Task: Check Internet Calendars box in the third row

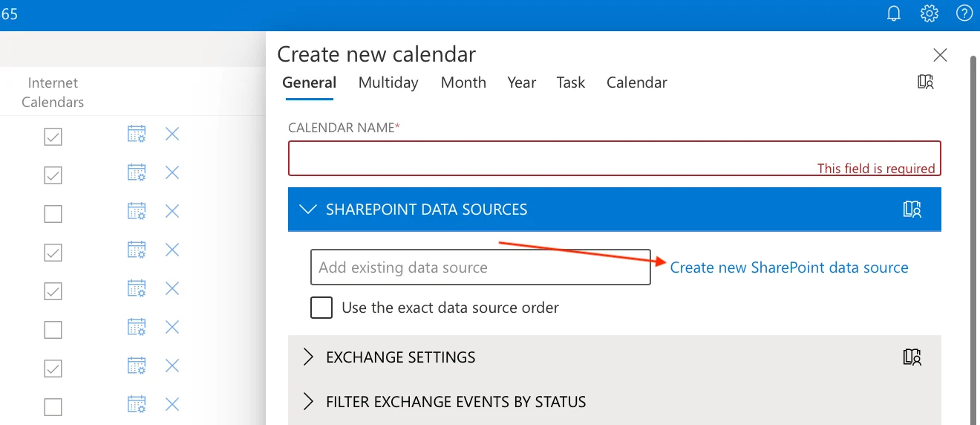Action: point(53,214)
